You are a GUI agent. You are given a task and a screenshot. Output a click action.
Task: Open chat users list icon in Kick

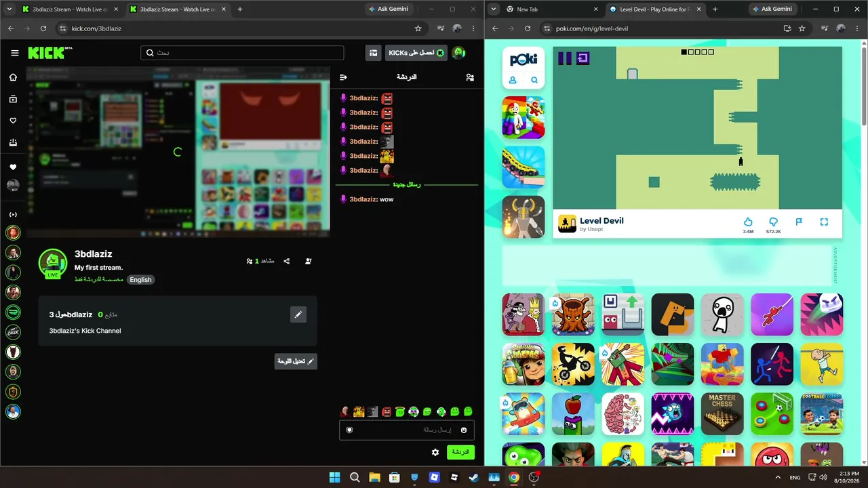point(470,77)
